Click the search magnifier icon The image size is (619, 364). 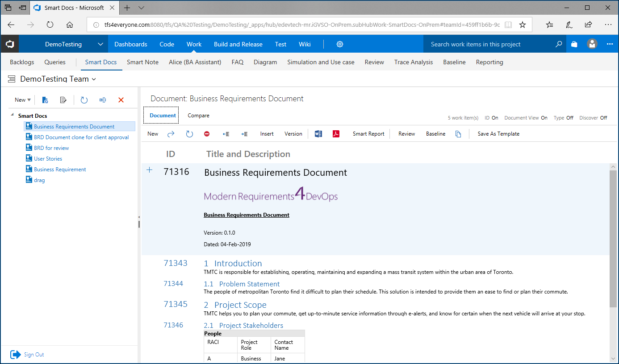click(559, 44)
